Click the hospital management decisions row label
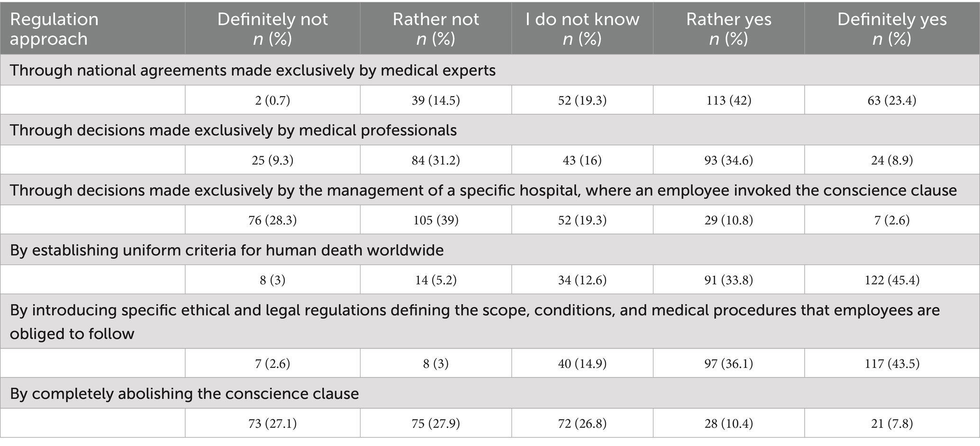 [x=483, y=190]
